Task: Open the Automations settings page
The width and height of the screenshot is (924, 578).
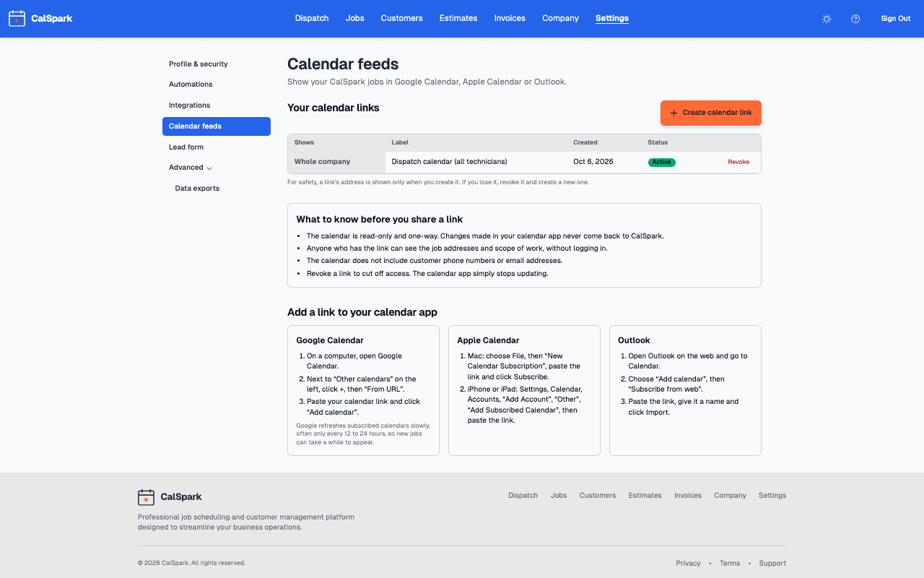Action: tap(217, 85)
